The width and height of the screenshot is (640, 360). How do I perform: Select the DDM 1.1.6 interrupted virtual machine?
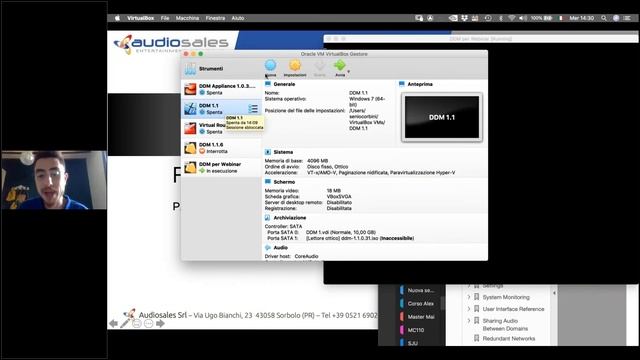(x=221, y=148)
